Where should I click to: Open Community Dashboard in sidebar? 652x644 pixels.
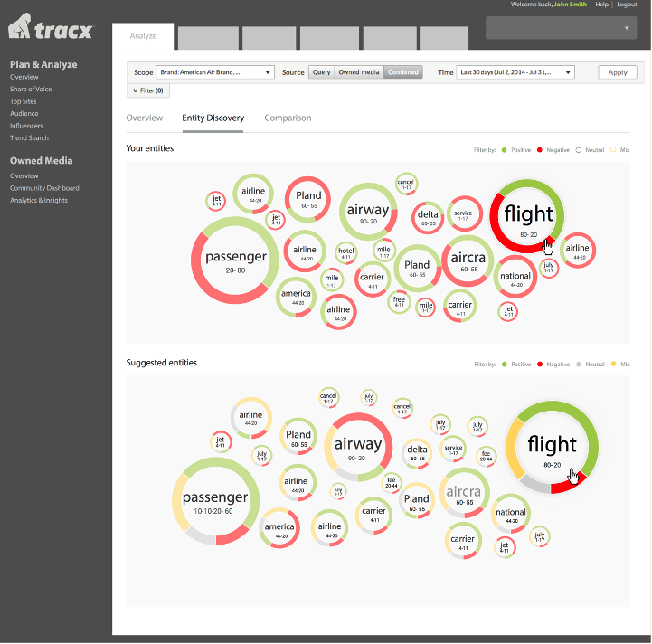(44, 188)
